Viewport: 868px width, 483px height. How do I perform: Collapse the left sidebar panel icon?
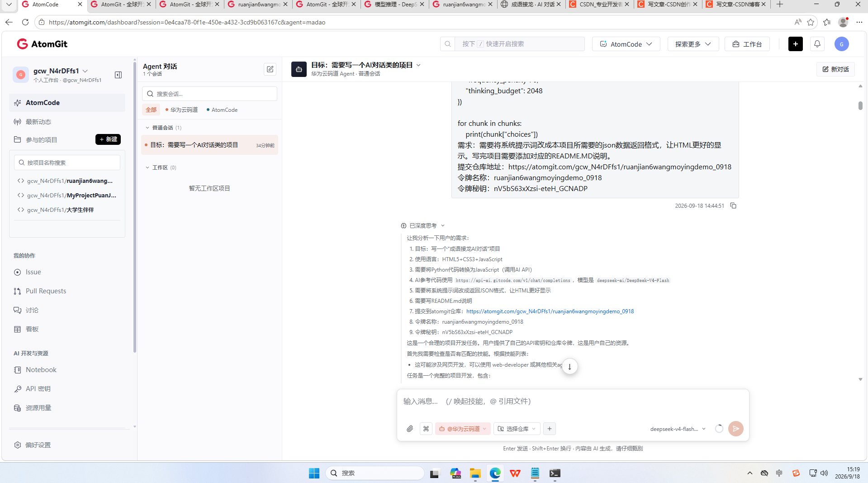point(118,75)
